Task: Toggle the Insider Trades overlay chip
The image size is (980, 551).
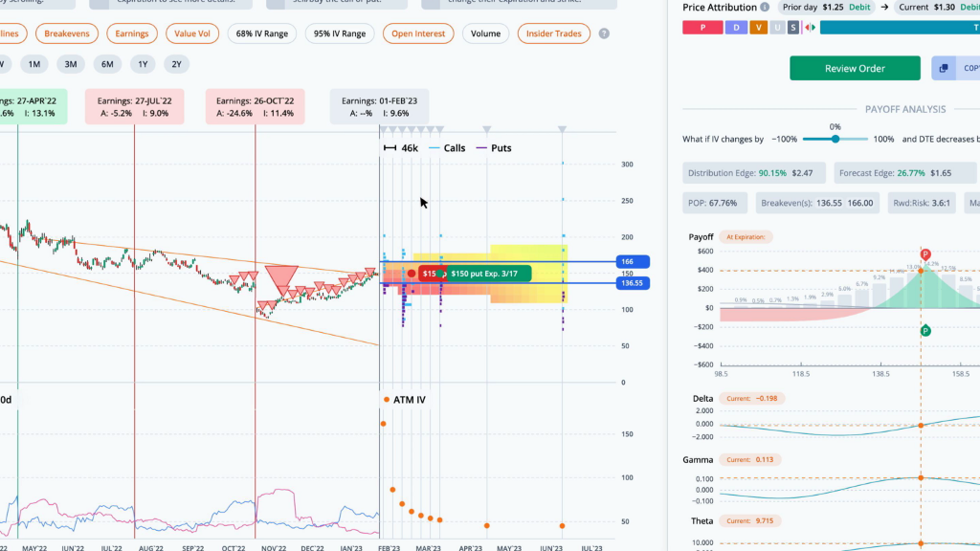Action: point(554,33)
